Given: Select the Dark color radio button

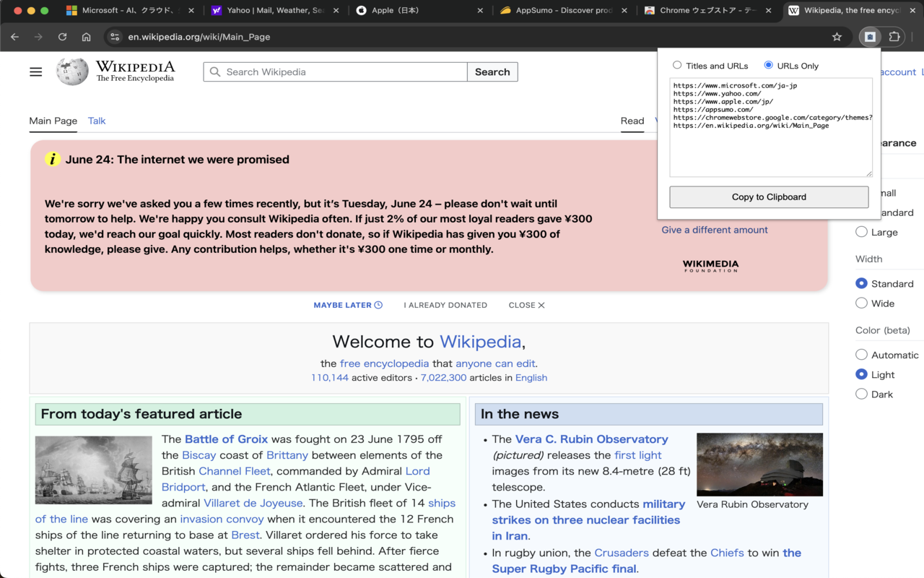Looking at the screenshot, I should pyautogui.click(x=861, y=394).
